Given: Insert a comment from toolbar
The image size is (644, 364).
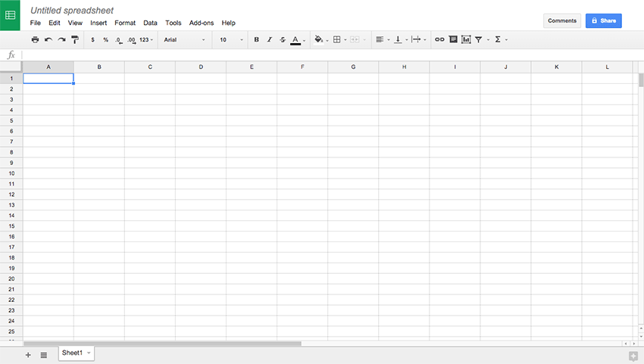Looking at the screenshot, I should point(453,40).
